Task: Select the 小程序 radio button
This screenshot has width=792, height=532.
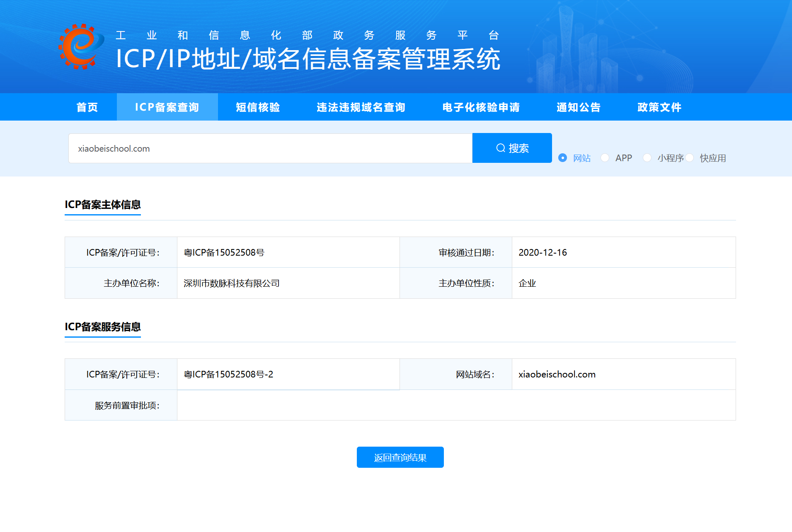Action: coord(647,158)
